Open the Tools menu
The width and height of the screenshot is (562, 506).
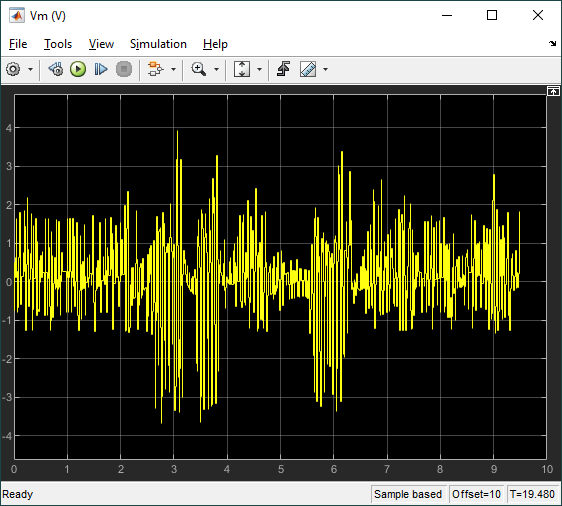(x=58, y=44)
